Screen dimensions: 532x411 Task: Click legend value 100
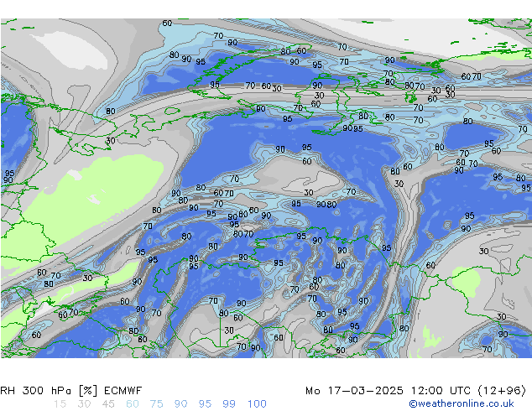tap(257, 403)
